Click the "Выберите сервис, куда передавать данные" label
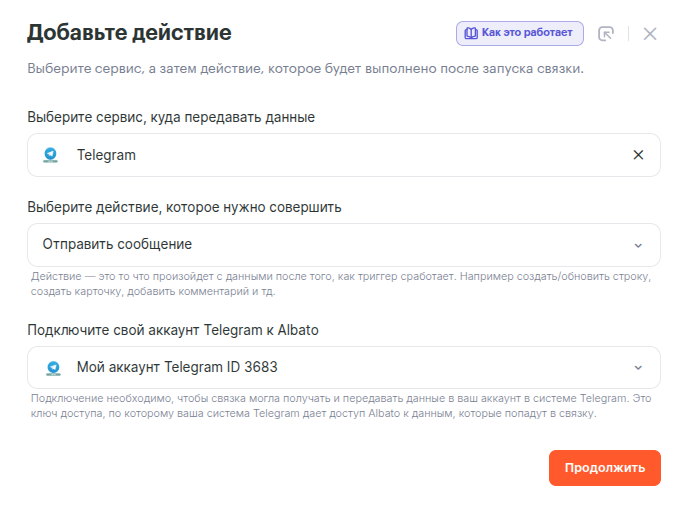680x507 pixels. point(171,117)
